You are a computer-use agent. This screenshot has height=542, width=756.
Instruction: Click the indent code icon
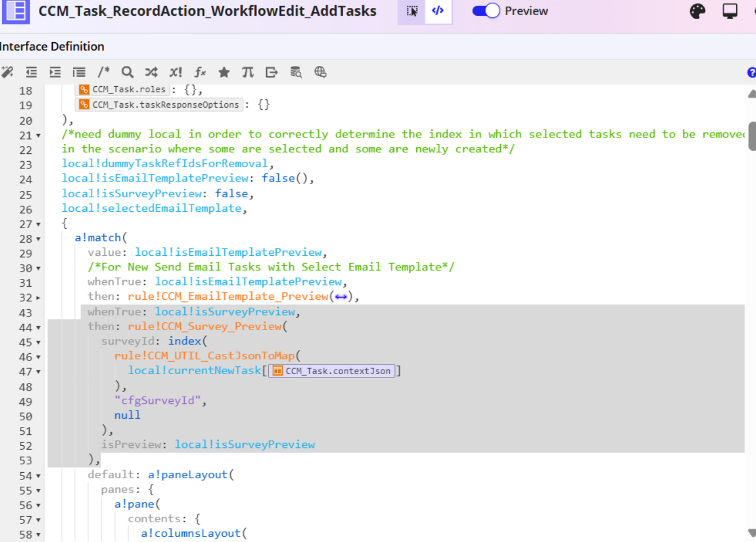[55, 72]
